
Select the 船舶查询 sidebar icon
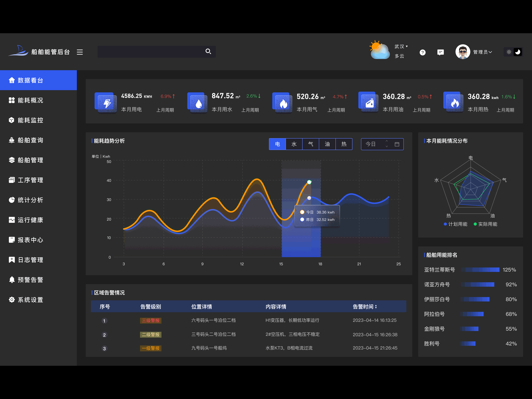point(12,140)
